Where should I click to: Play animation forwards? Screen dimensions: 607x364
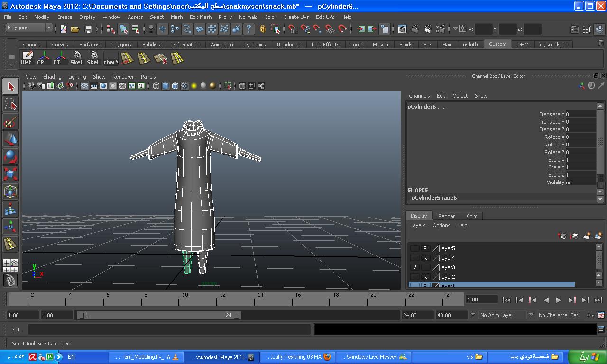pyautogui.click(x=559, y=300)
